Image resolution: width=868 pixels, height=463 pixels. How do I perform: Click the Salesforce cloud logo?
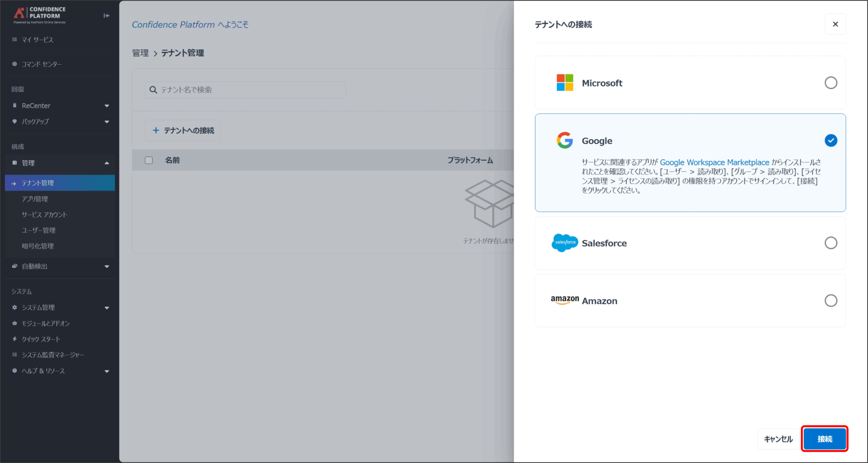click(565, 243)
